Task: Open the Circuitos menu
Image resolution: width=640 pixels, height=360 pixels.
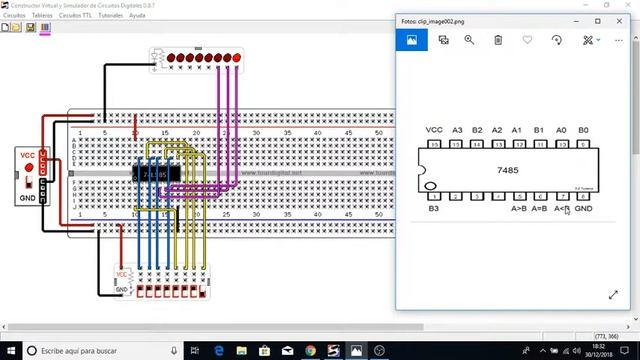Action: point(14,15)
